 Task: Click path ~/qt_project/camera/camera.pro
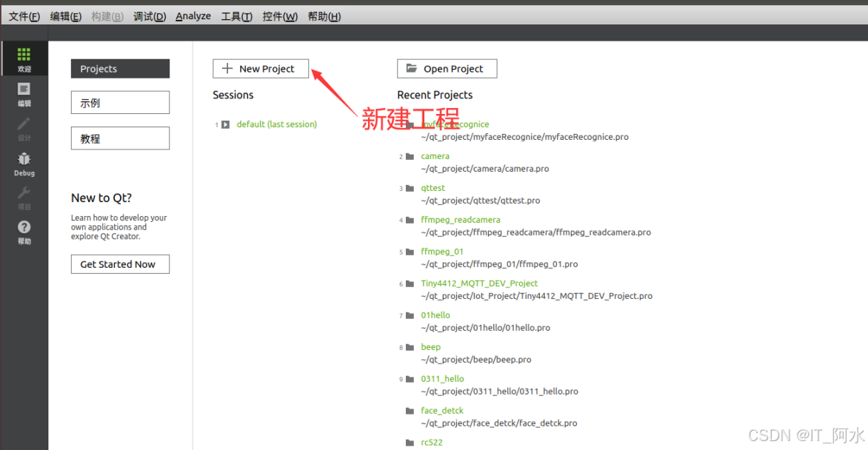(485, 169)
